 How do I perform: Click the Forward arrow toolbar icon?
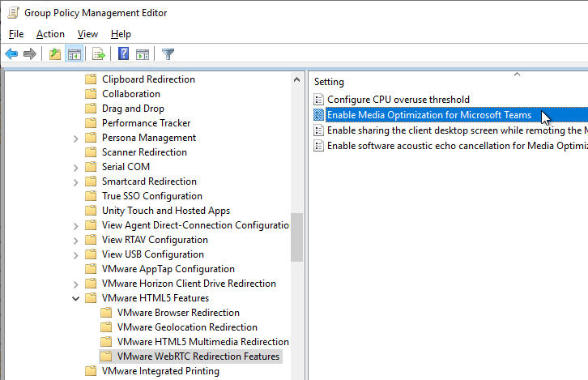[x=30, y=54]
